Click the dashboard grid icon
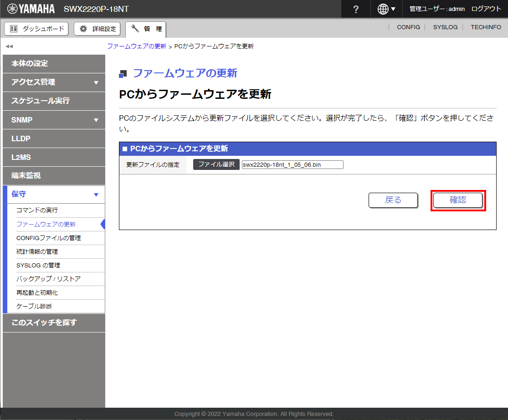508x420 pixels. click(x=14, y=29)
